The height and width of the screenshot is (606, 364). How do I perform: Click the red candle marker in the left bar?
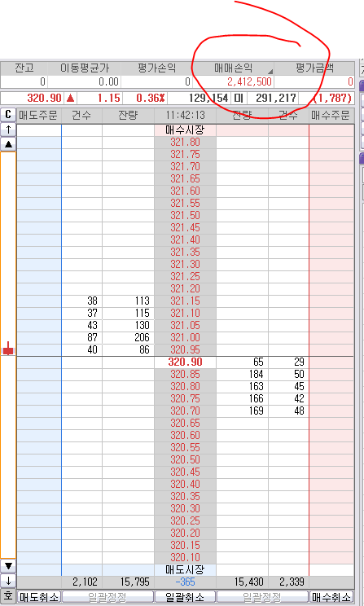[x=8, y=349]
